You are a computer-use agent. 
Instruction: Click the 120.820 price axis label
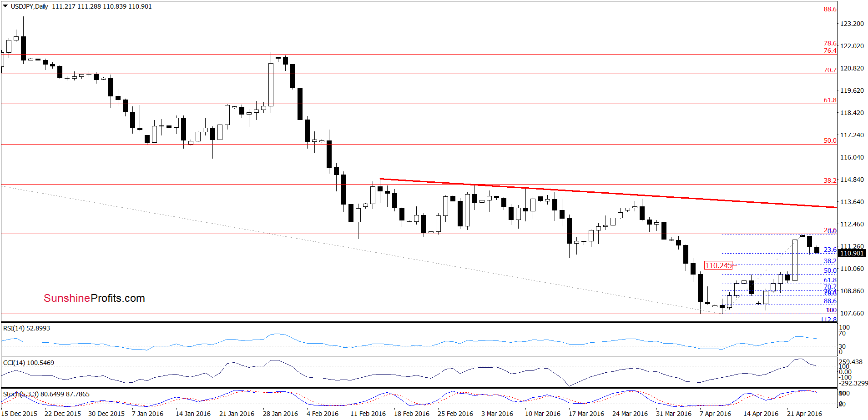click(852, 68)
